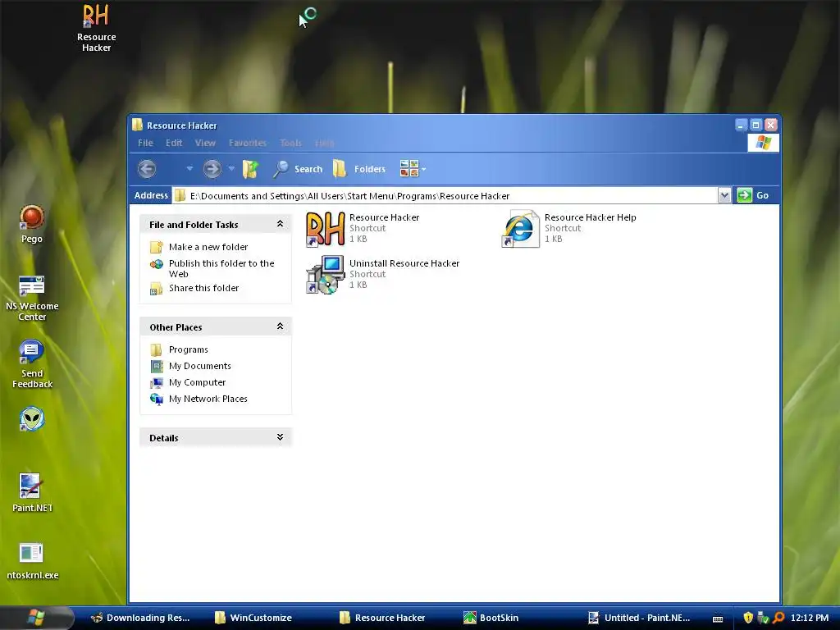840x630 pixels.
Task: Switch to Untitled - Paint.NET taskbar item
Action: tap(638, 618)
